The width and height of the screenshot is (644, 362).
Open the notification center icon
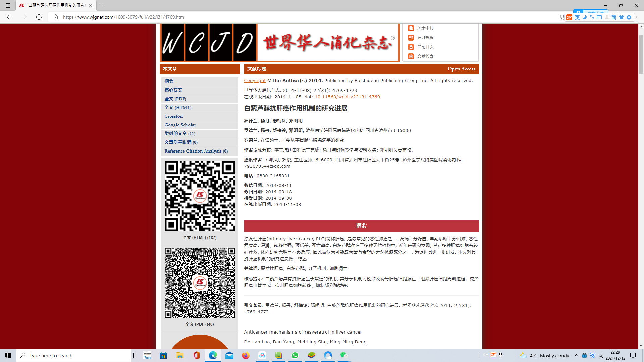633,355
